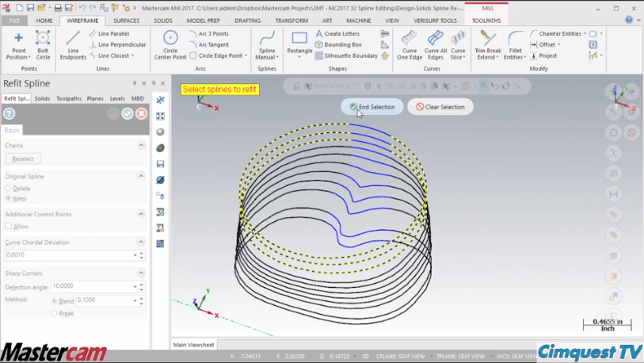Open the TRANSFORM ribbon tab

click(292, 21)
